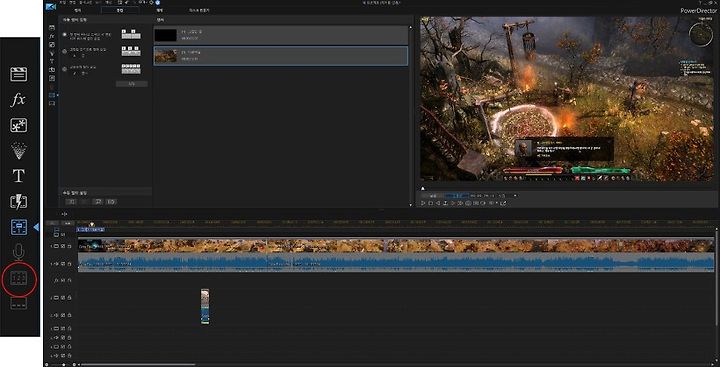Open Media Room in the enlarged sidebar strip
Screen dimensions: 720x367
click(x=18, y=74)
